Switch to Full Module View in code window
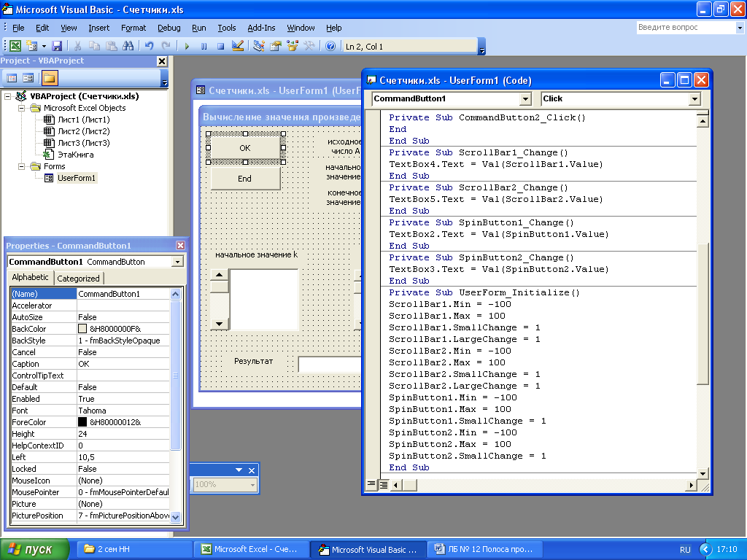The width and height of the screenshot is (747, 560). (x=383, y=485)
